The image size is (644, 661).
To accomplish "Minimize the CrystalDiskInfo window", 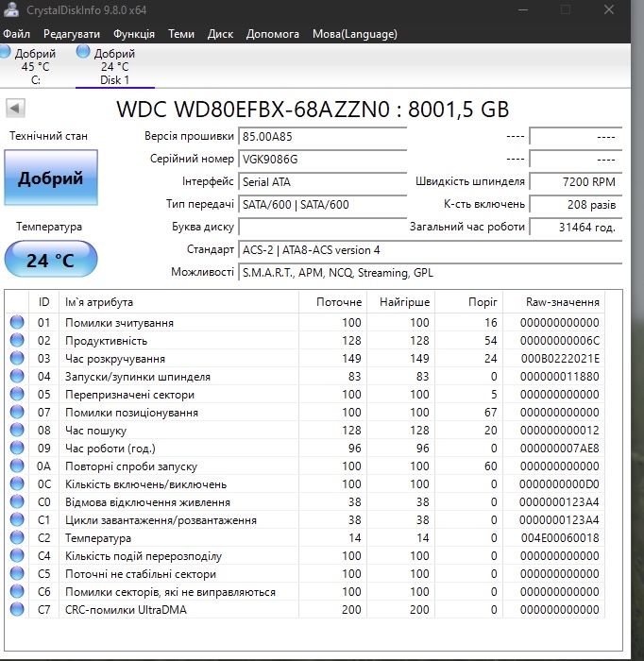I will [x=523, y=9].
